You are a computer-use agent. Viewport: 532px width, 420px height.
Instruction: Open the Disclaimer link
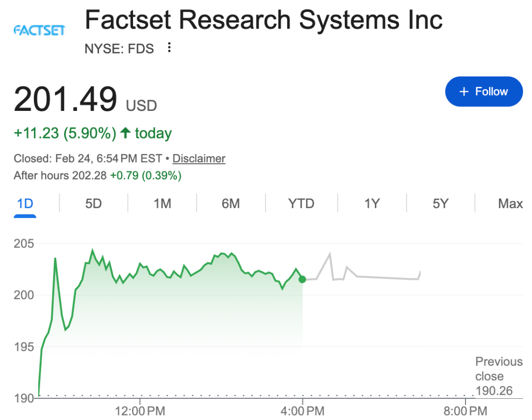point(199,158)
